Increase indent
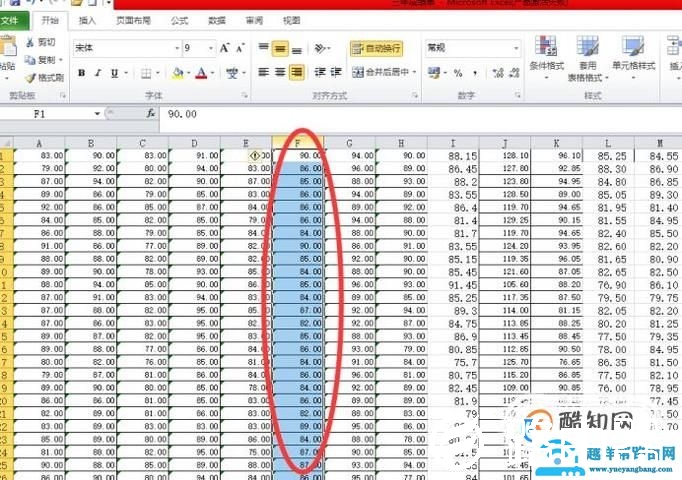682x480 pixels. pos(336,72)
